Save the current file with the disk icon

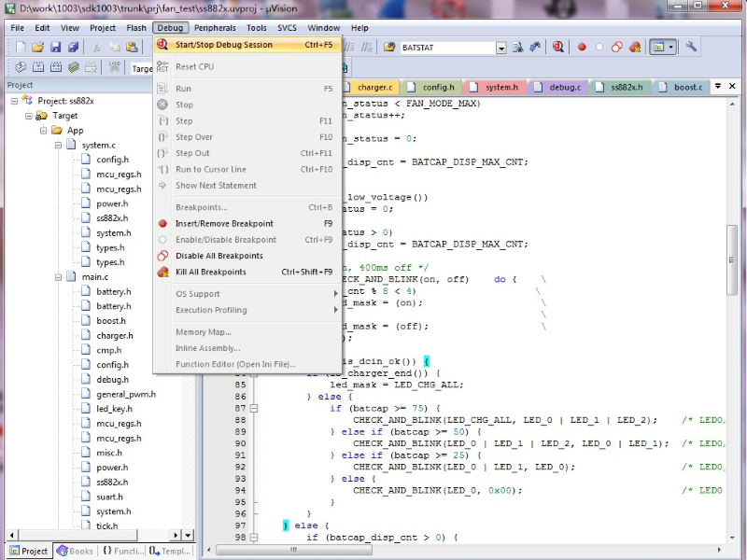pos(56,48)
